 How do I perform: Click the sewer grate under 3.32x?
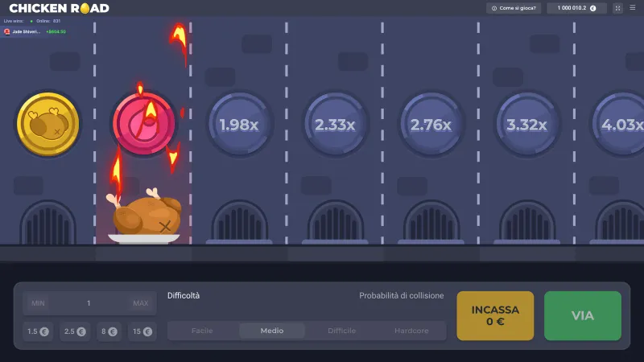click(x=527, y=222)
